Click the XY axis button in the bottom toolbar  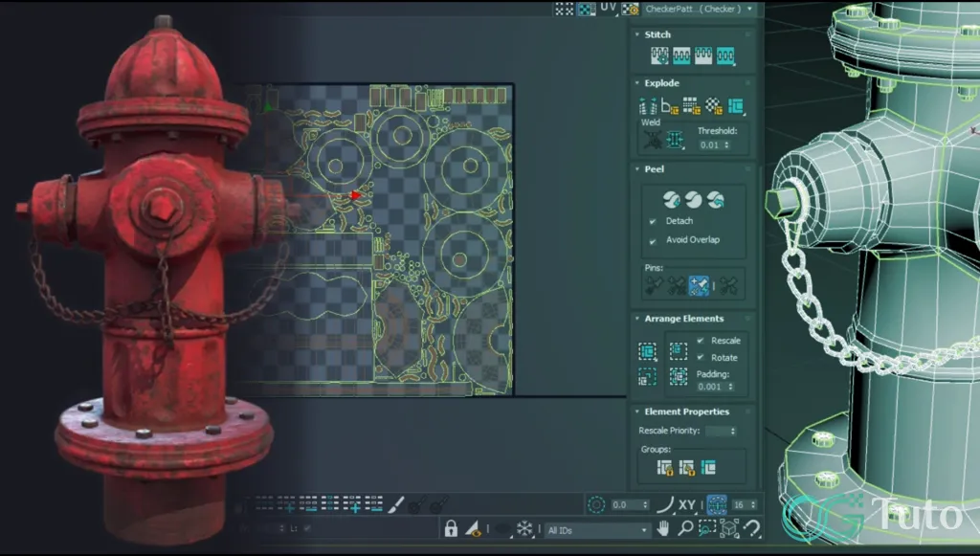[687, 505]
